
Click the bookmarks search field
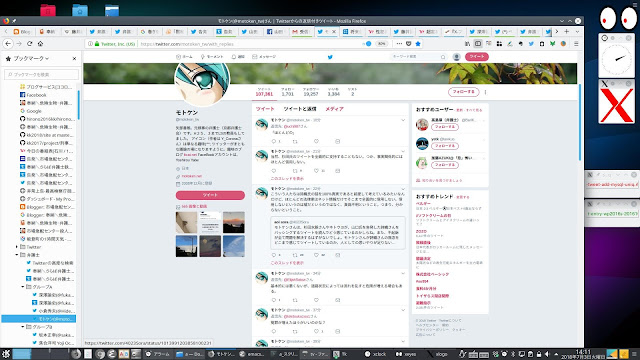pyautogui.click(x=41, y=74)
